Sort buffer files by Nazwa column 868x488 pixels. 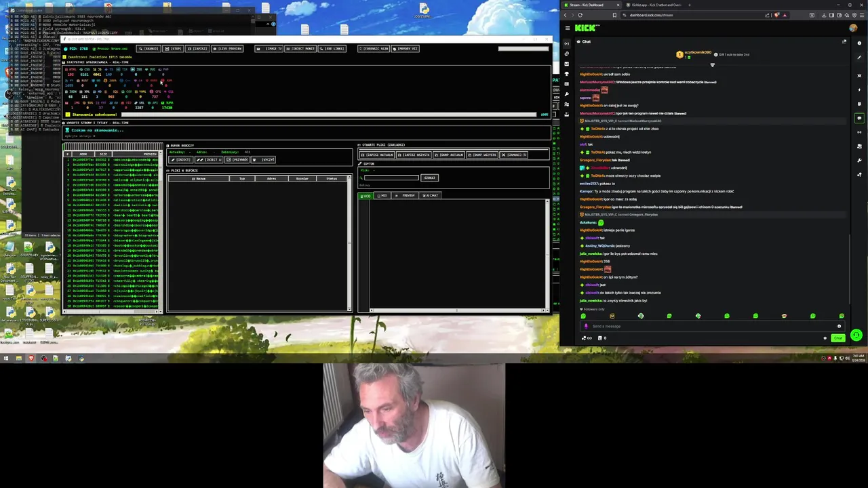pos(199,178)
